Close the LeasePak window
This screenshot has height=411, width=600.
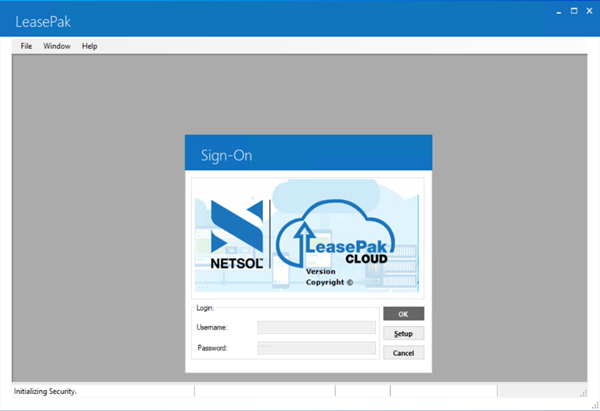589,11
